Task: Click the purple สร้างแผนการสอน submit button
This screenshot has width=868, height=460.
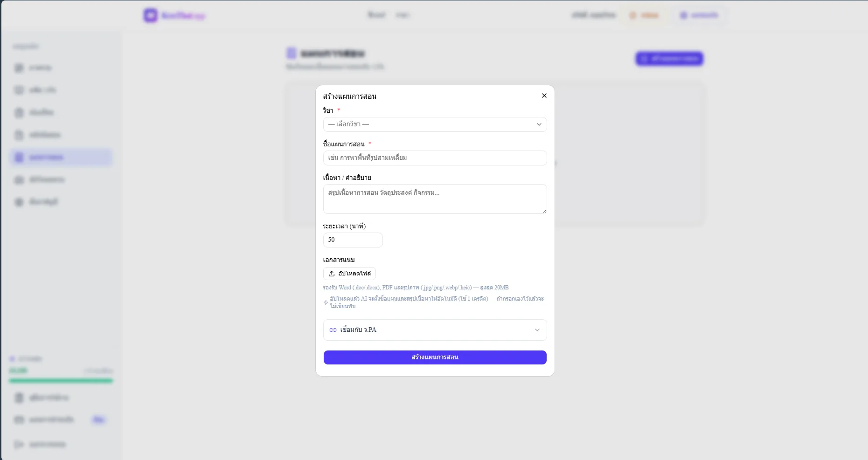Action: 435,357
